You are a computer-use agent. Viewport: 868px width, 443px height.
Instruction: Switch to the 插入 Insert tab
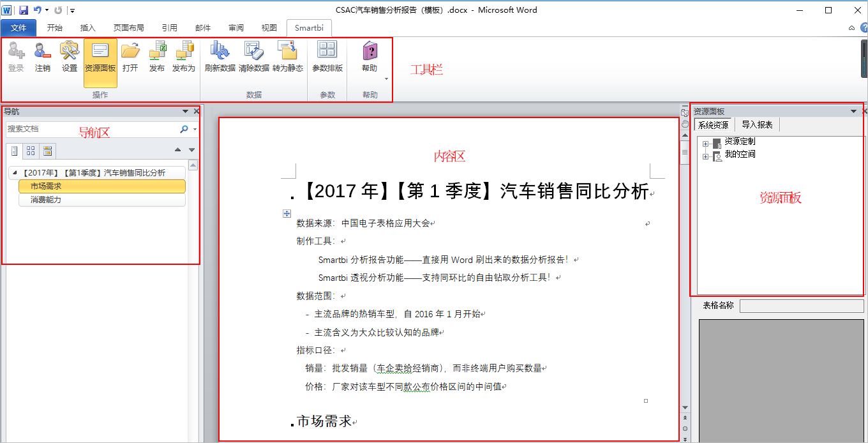coord(88,28)
